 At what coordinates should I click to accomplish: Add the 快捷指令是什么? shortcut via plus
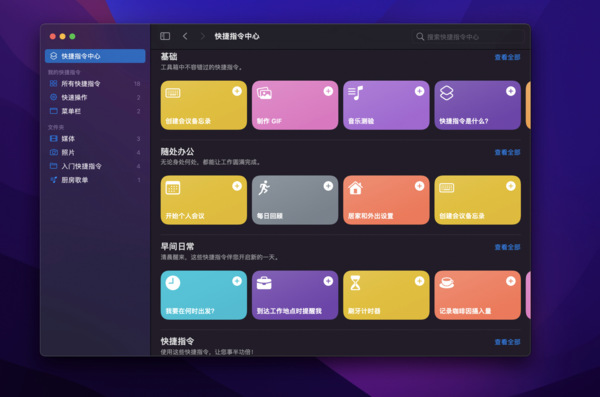point(510,91)
